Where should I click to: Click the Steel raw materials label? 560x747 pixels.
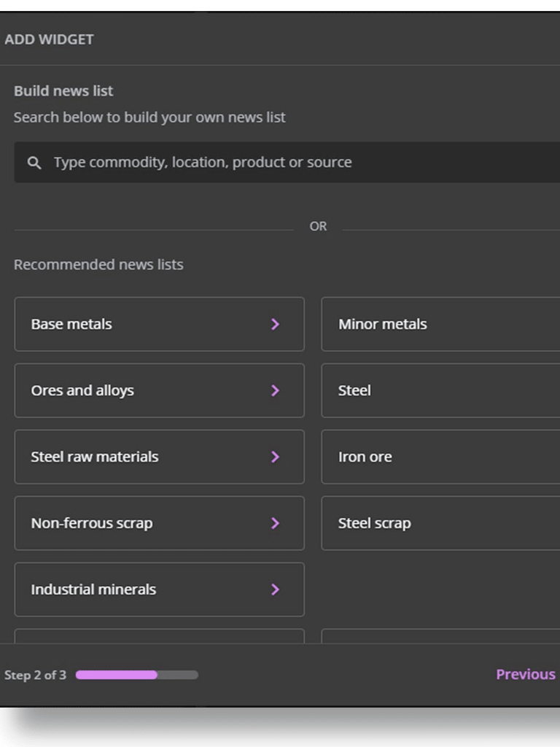coord(95,457)
